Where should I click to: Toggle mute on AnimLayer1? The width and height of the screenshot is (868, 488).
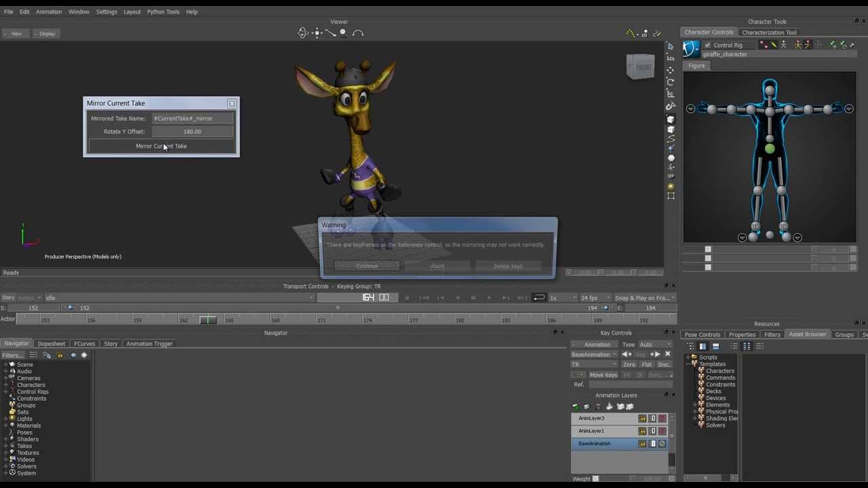663,431
